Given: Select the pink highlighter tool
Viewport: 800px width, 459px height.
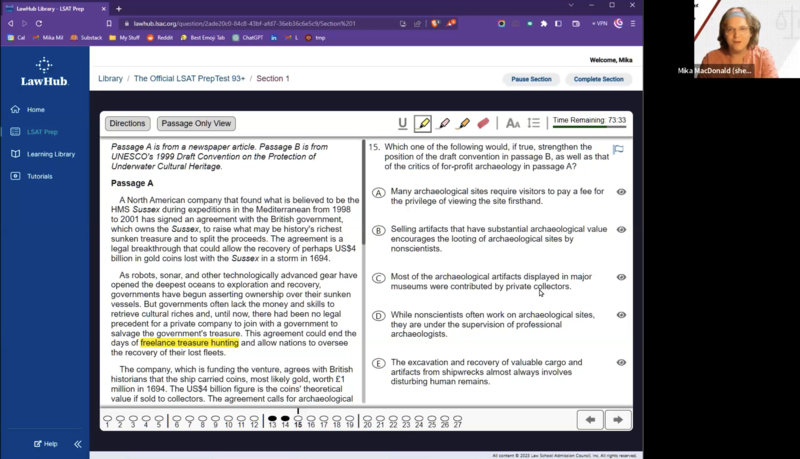Looking at the screenshot, I should pos(443,124).
